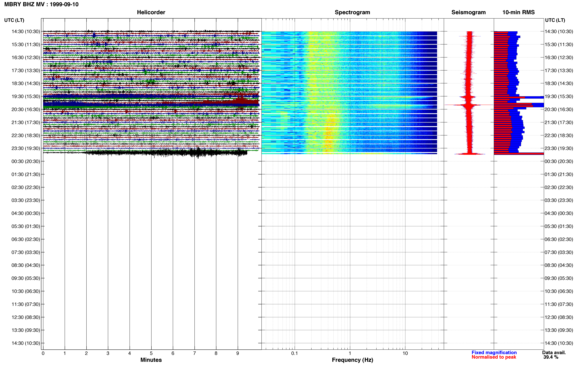Click '15:30 (11:30)' on the right time axis

click(x=559, y=45)
